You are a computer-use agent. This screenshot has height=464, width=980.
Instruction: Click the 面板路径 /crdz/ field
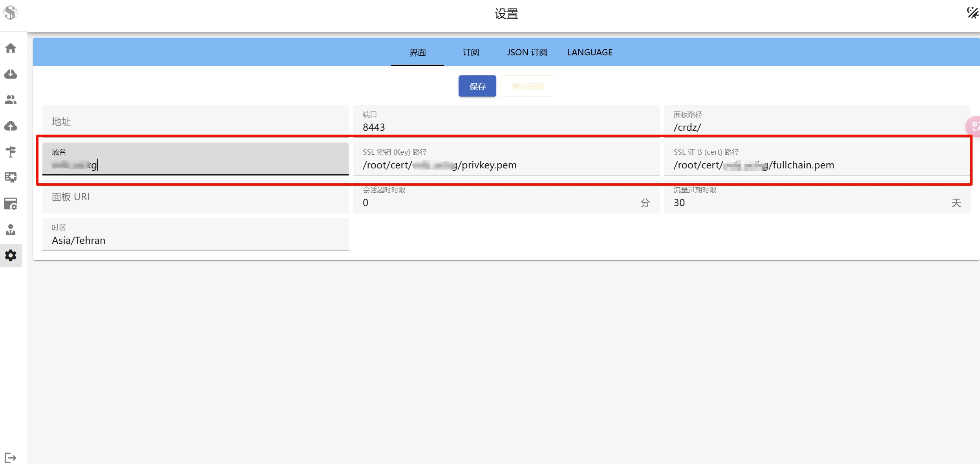[x=817, y=127]
